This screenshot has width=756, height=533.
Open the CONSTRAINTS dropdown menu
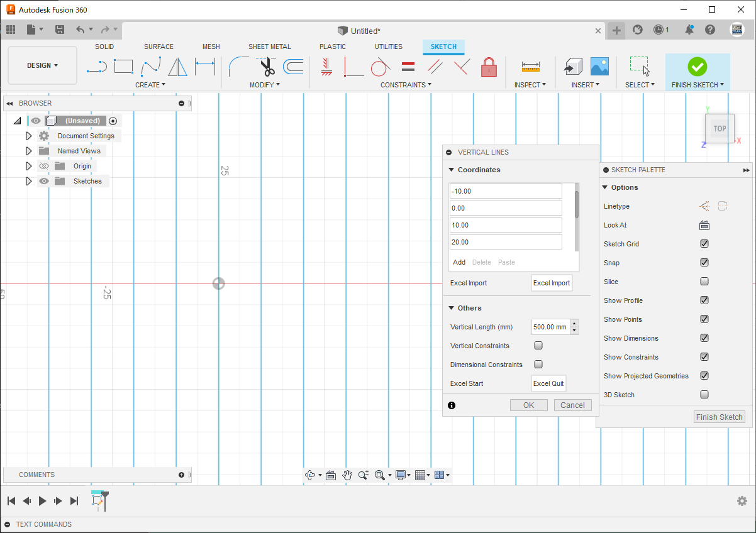click(406, 84)
